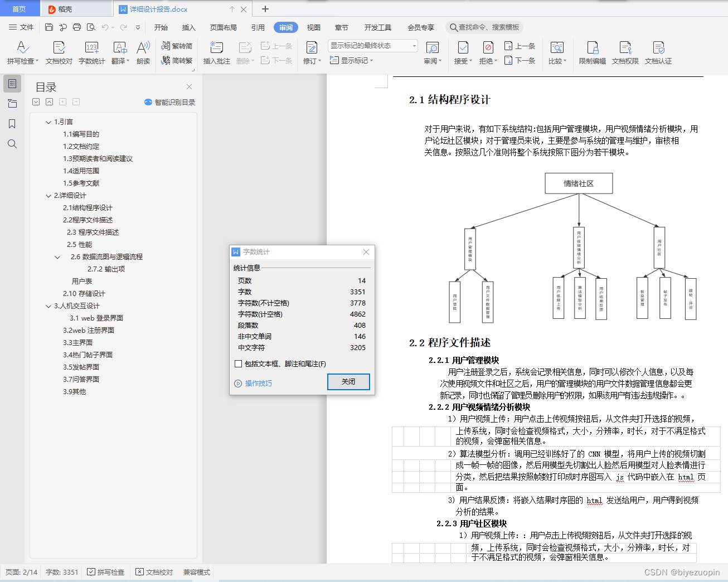Click 字数: 3351 in the status bar
Viewport: 728px width, 582px height.
point(62,572)
